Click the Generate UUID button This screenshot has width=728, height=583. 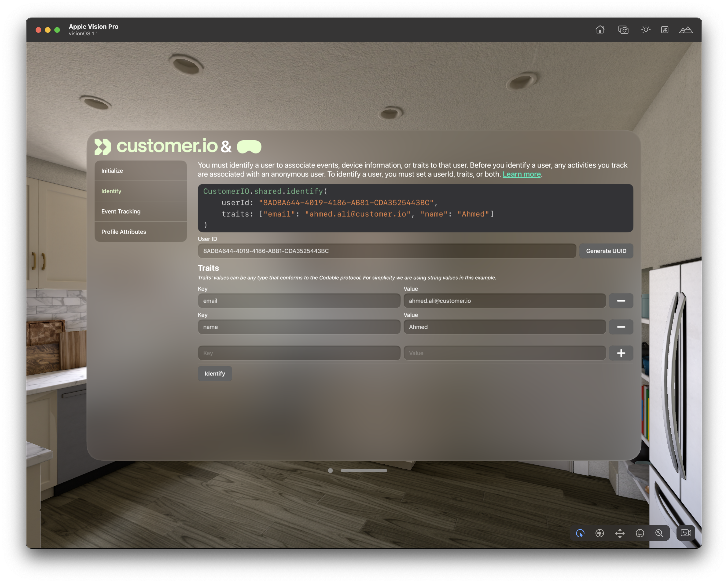click(607, 251)
